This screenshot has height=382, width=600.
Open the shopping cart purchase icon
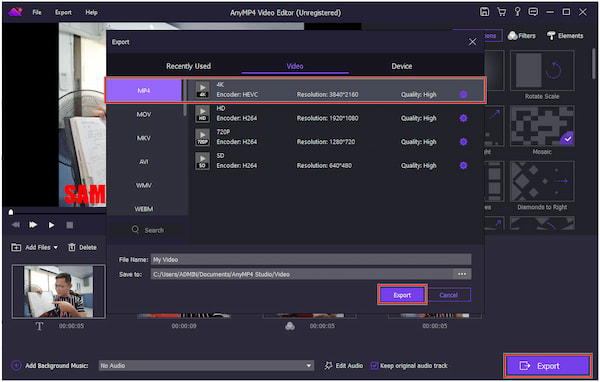501,12
